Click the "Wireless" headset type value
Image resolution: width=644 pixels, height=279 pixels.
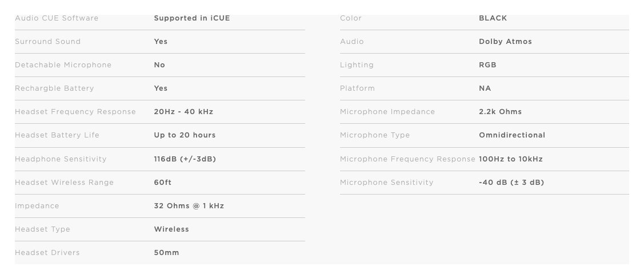coord(171,229)
